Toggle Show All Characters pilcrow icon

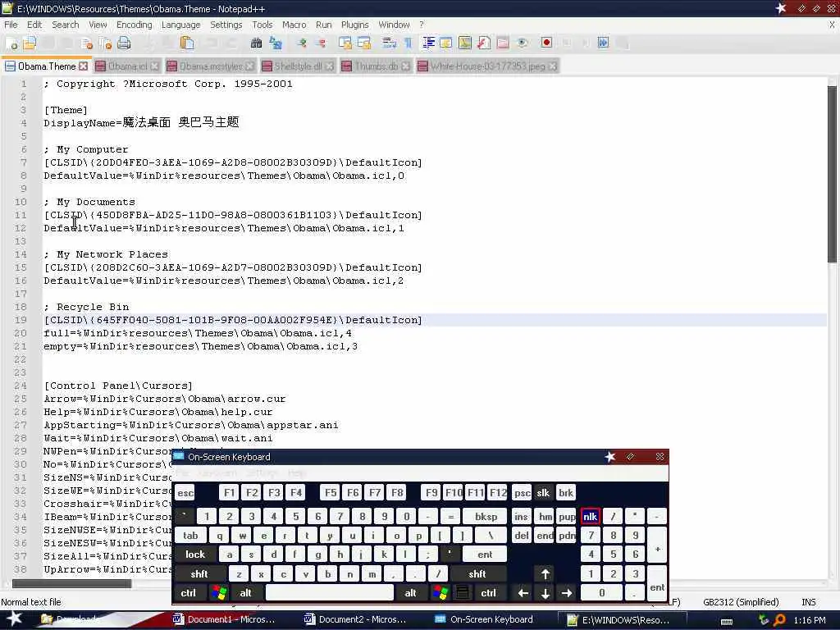point(409,43)
